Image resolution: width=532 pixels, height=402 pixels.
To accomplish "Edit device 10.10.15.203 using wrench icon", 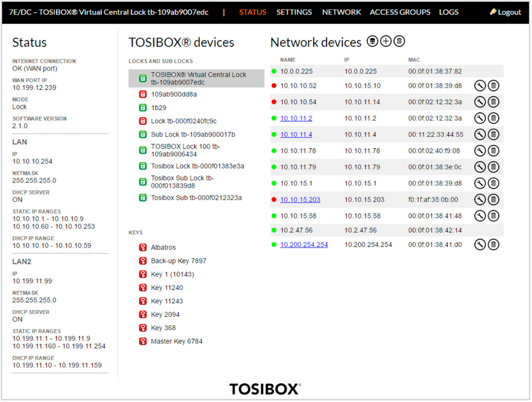I will click(x=480, y=200).
